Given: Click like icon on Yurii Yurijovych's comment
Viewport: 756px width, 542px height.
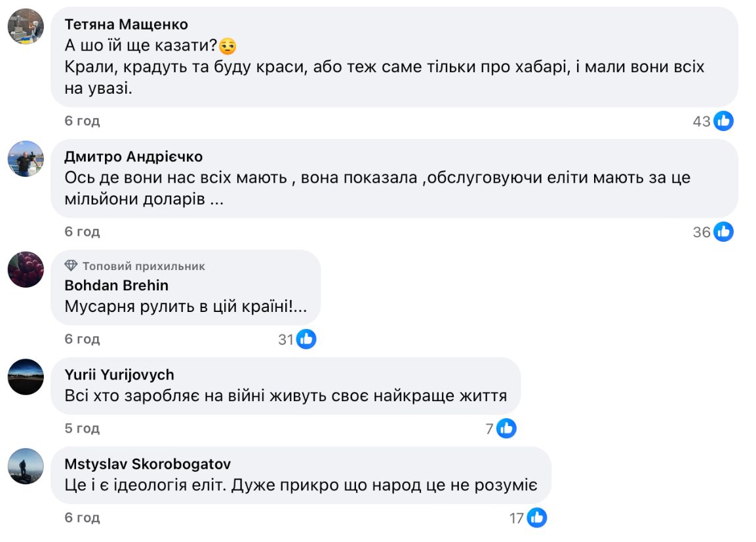Looking at the screenshot, I should pos(506,429).
